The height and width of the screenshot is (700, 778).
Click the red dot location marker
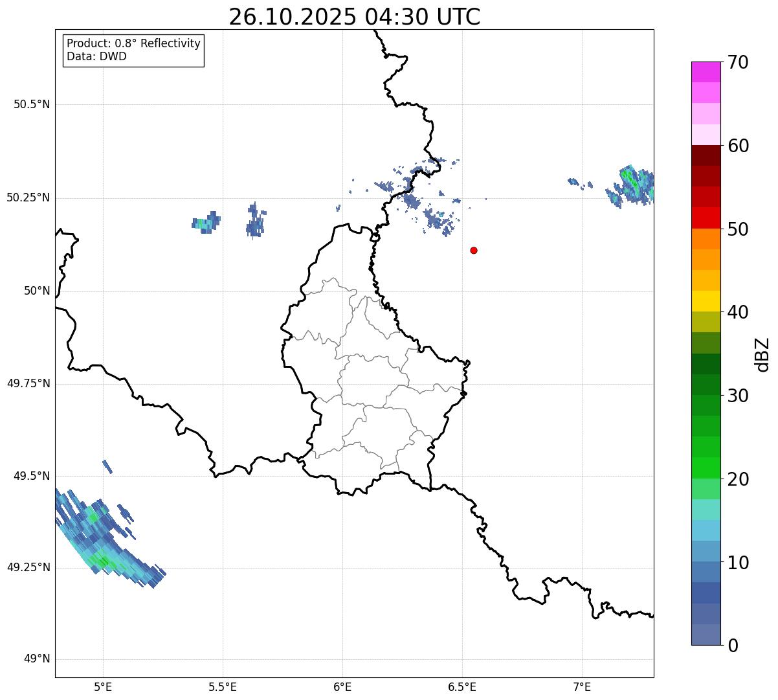(474, 251)
